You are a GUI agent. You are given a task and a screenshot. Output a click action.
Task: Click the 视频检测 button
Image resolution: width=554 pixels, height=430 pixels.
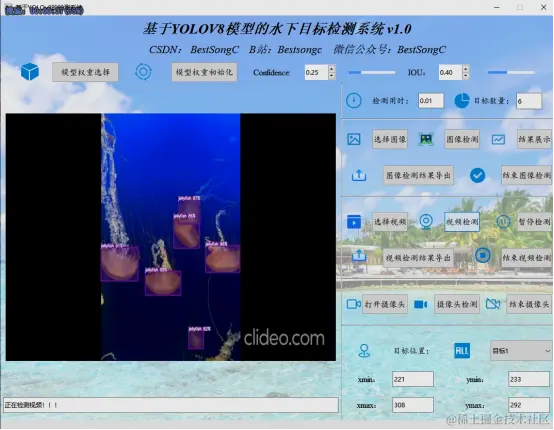point(462,222)
